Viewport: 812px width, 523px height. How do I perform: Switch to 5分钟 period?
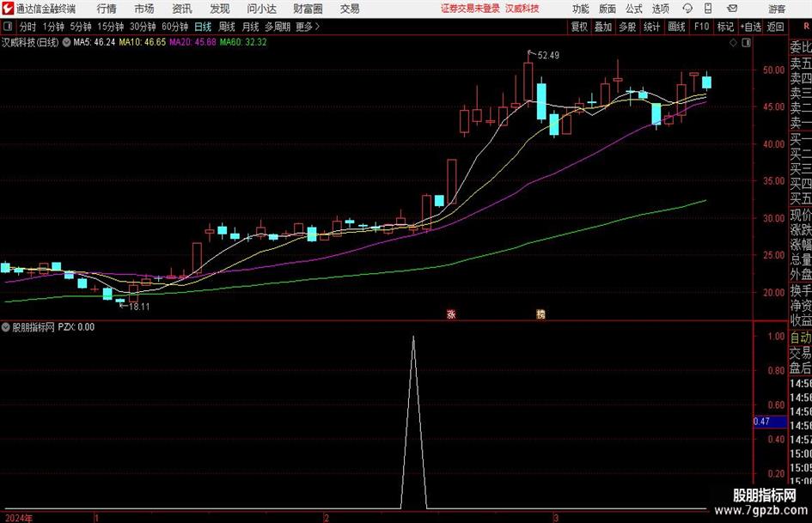[x=81, y=27]
